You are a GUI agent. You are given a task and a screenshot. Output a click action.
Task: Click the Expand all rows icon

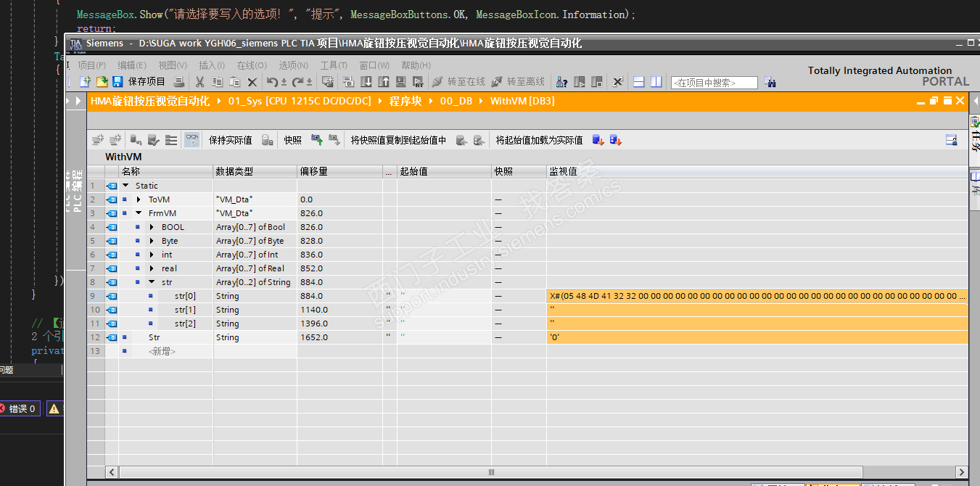click(170, 140)
